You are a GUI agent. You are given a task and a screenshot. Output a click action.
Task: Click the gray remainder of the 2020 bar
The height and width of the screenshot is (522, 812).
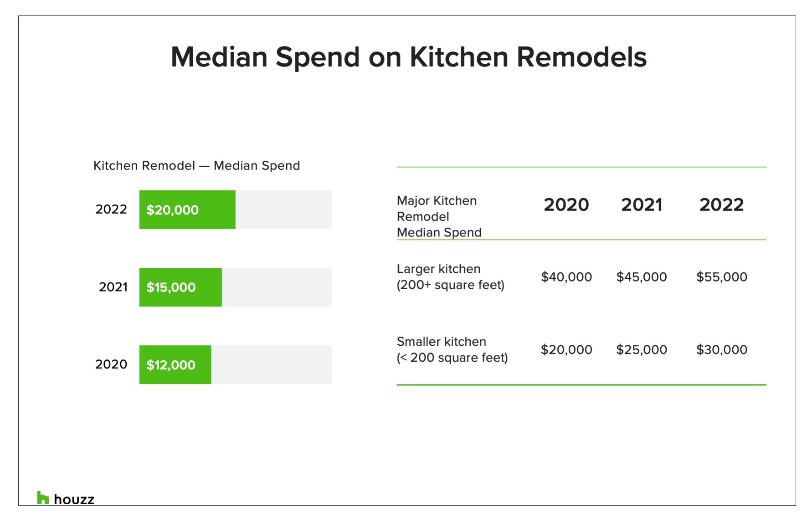tap(272, 364)
